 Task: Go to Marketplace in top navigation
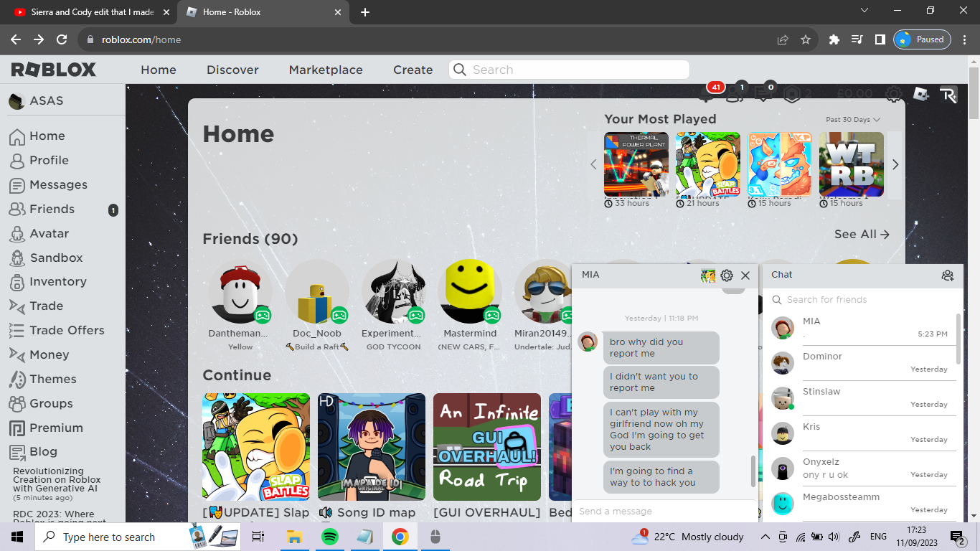[326, 70]
